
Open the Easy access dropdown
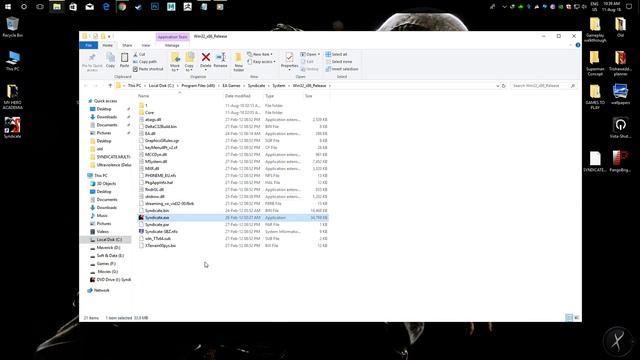tap(262, 62)
